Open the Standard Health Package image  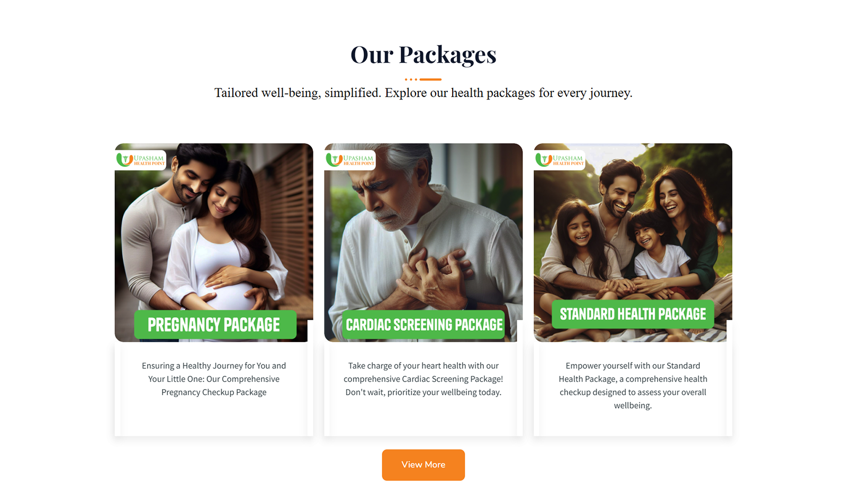click(633, 242)
